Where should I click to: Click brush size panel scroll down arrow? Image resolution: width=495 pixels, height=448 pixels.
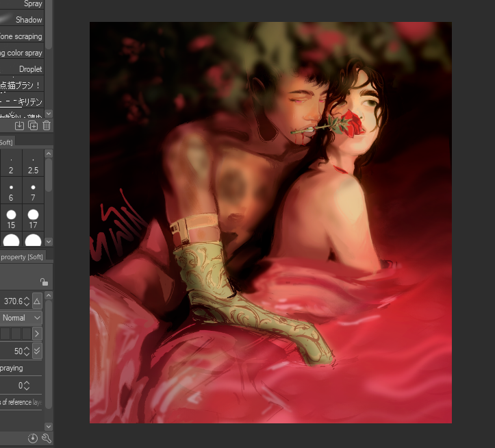pos(49,242)
